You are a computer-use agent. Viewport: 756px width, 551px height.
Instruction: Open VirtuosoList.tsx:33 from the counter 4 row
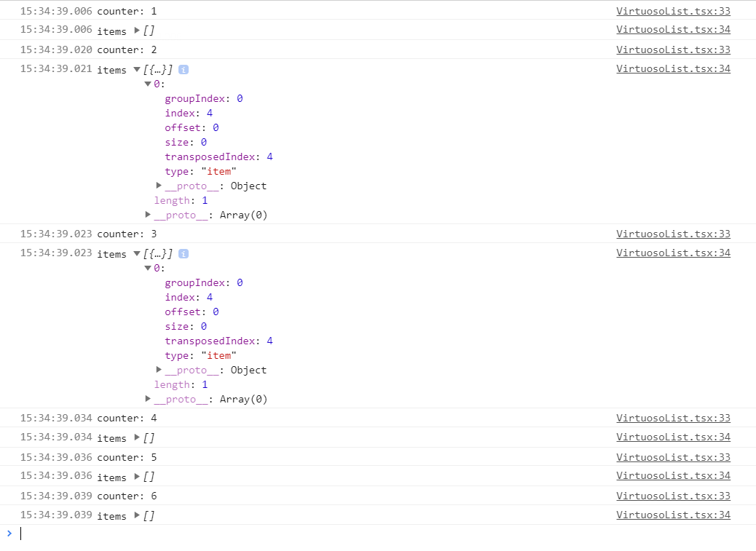[x=673, y=418]
